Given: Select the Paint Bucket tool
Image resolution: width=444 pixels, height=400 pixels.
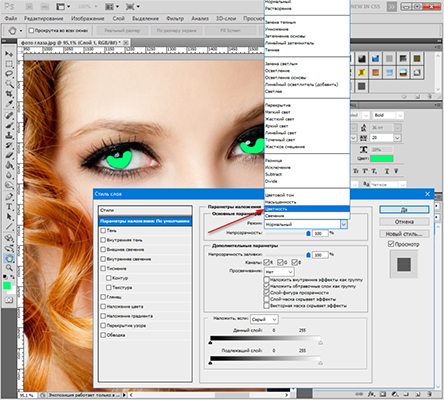Looking at the screenshot, I should tap(9, 165).
